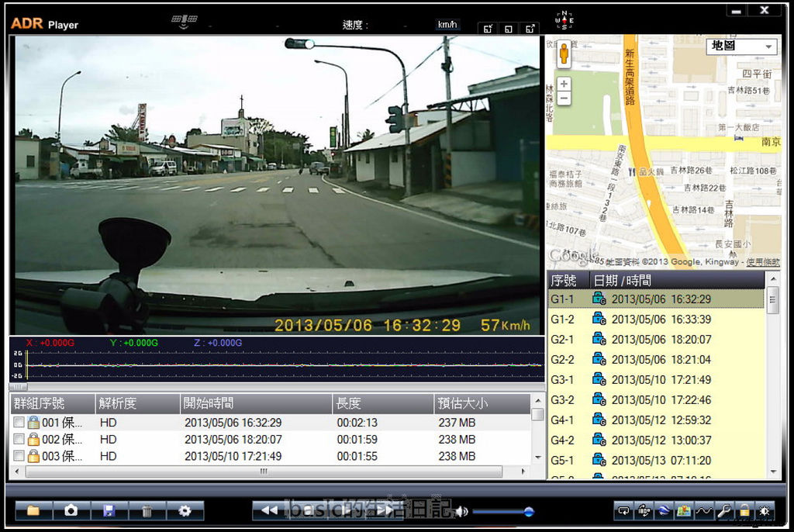The height and width of the screenshot is (532, 794).
Task: Click the km/h speed unit toggle
Action: coord(447,25)
